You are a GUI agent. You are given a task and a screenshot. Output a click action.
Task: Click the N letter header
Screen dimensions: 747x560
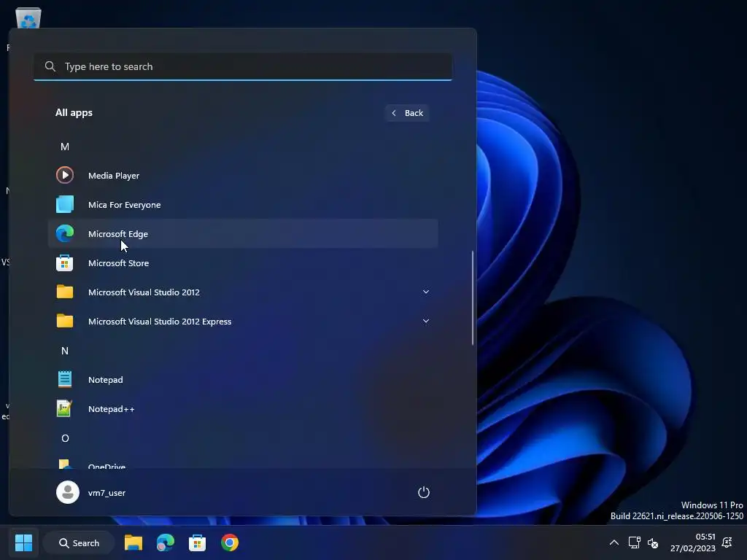point(65,351)
